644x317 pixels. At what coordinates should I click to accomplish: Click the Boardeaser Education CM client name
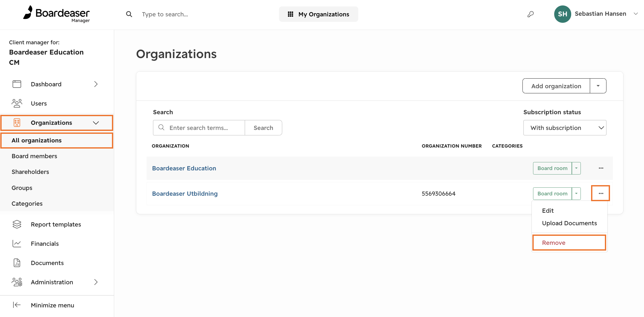(47, 57)
